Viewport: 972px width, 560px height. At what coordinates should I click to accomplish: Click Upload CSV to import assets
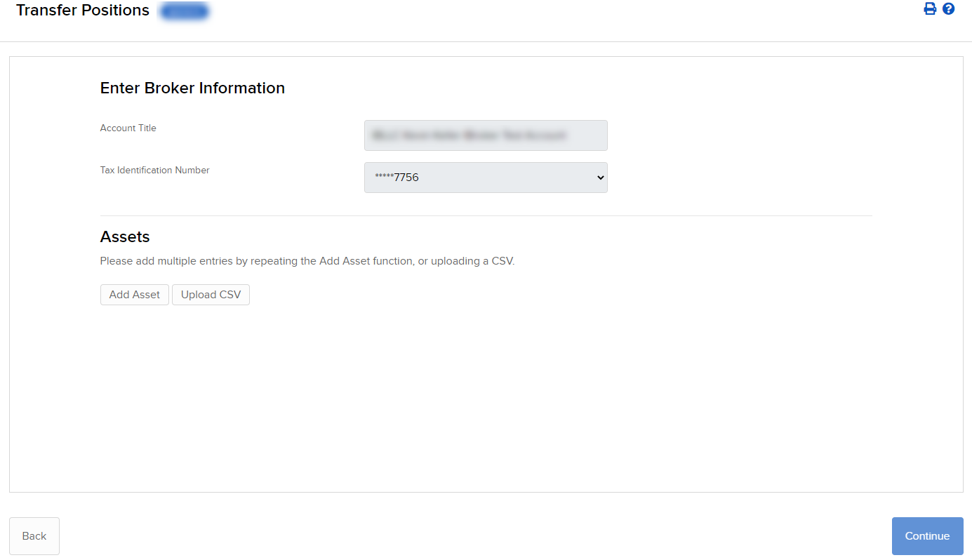(211, 294)
